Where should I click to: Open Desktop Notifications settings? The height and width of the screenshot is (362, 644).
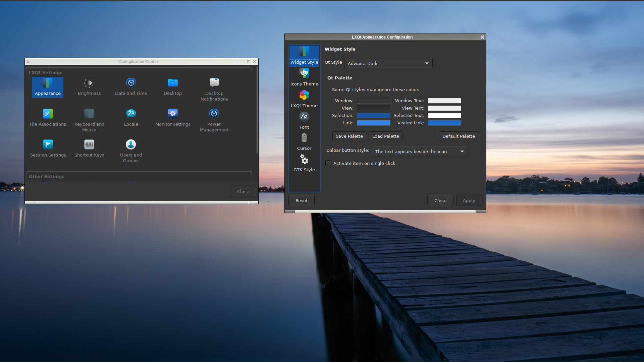[214, 89]
